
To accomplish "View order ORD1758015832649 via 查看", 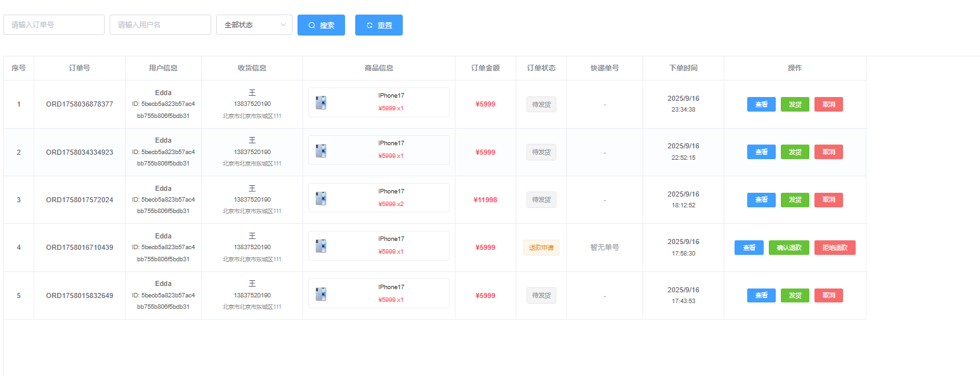I will tap(761, 295).
